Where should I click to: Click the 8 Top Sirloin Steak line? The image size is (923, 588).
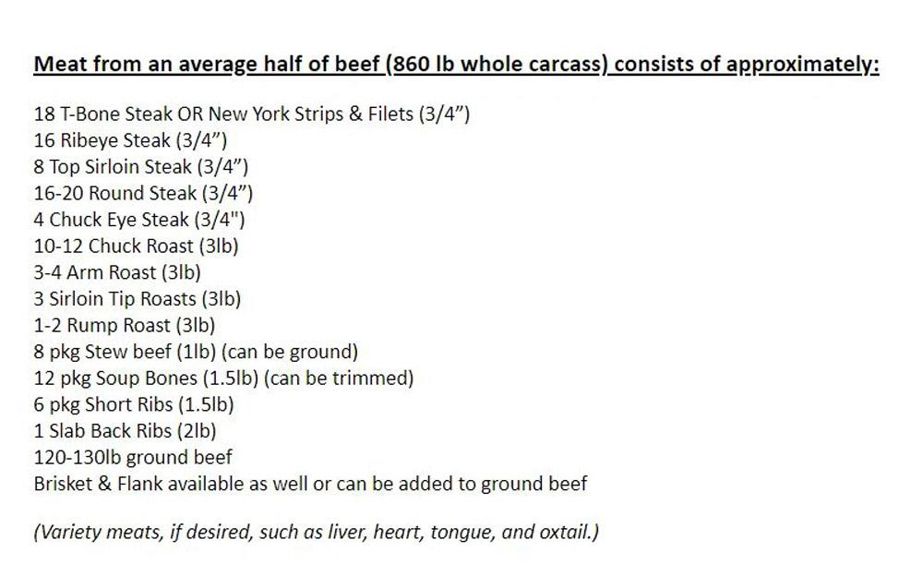point(141,167)
